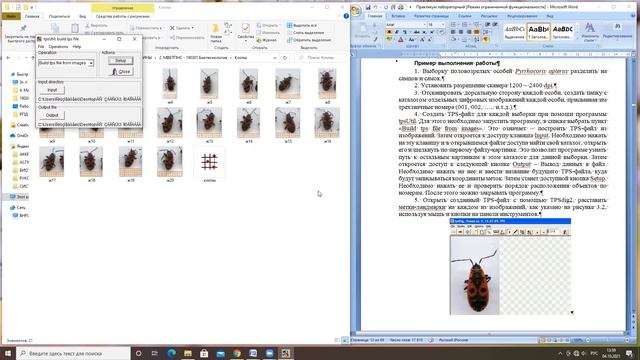Screen dimensions: 640x360
Task: Toggle the justify alignment button in Word
Action: pyautogui.click(x=476, y=32)
